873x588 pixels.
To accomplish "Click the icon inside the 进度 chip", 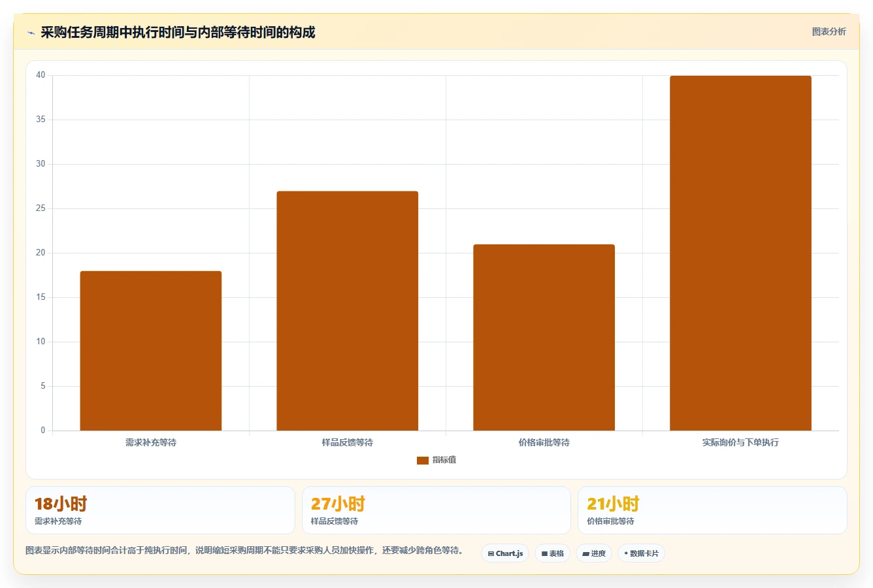I will point(585,554).
